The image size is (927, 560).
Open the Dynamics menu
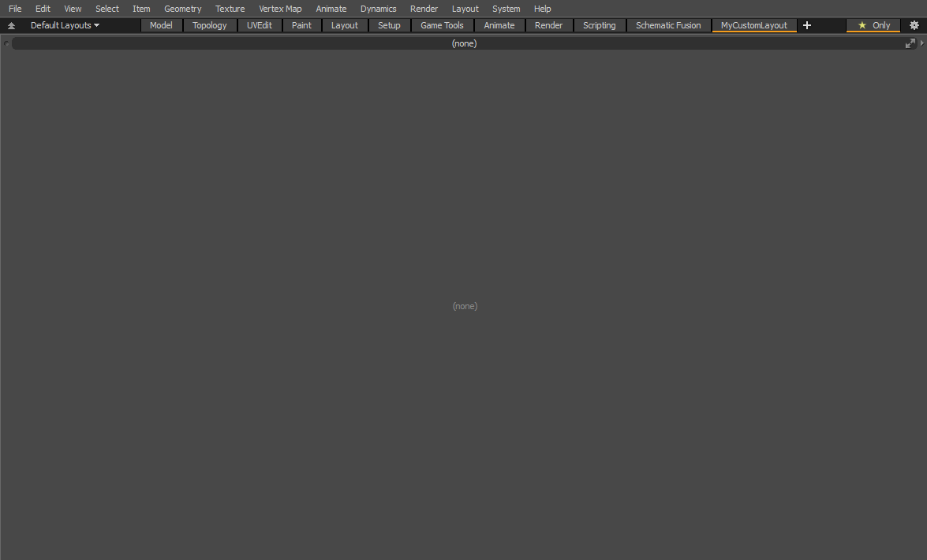[x=378, y=9]
